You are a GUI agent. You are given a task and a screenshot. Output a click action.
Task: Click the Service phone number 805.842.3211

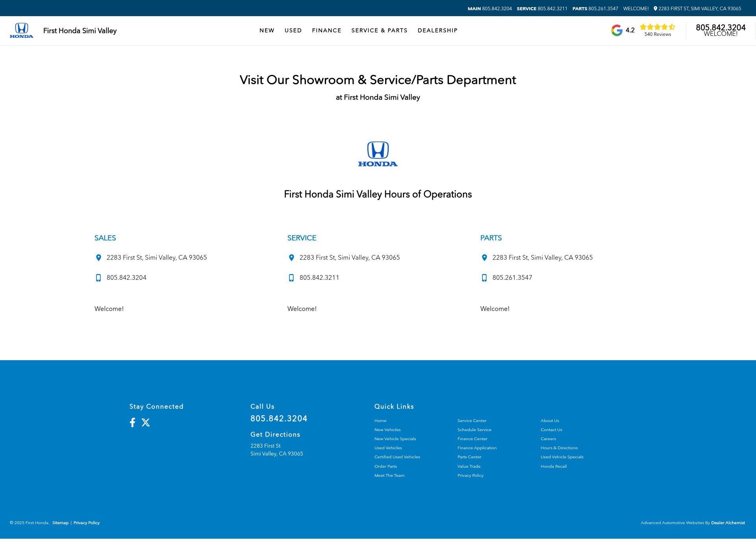click(319, 278)
